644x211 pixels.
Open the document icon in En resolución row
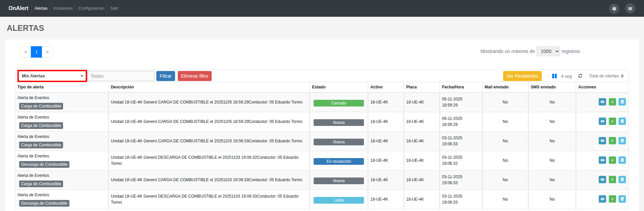pyautogui.click(x=622, y=160)
